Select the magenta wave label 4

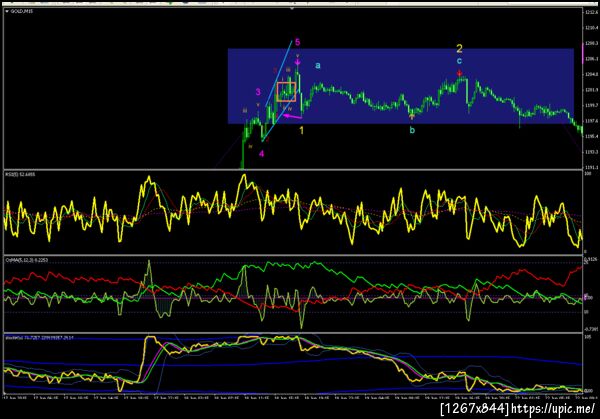[262, 154]
